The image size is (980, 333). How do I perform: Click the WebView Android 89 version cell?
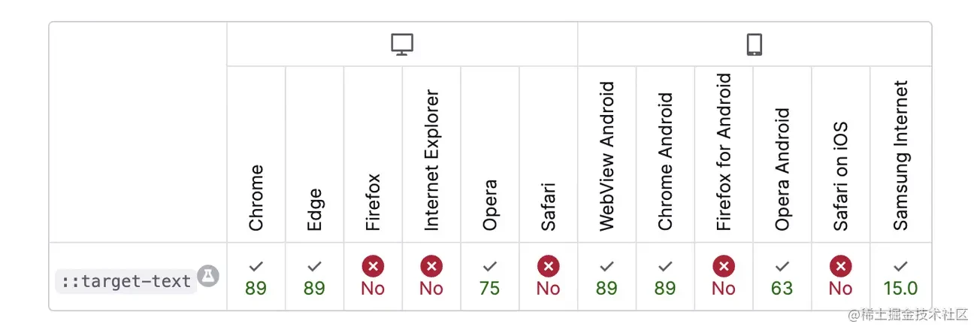pos(607,277)
